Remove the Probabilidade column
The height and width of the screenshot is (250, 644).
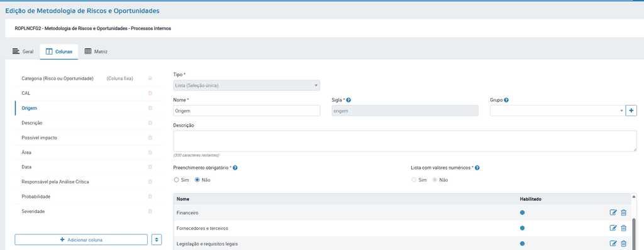[150, 197]
